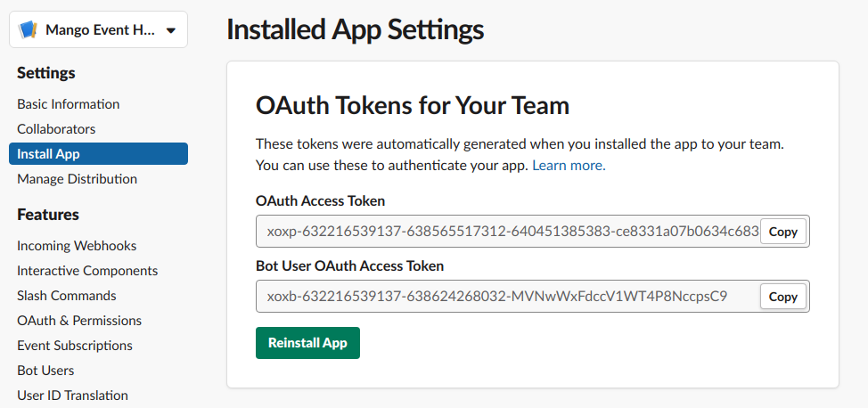Open User ID Translation page
The height and width of the screenshot is (408, 868).
pos(72,396)
